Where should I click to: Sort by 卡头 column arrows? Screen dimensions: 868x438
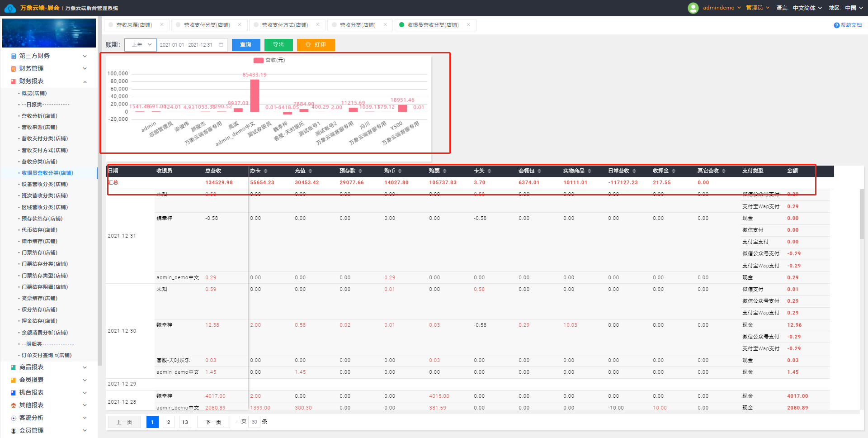(490, 171)
